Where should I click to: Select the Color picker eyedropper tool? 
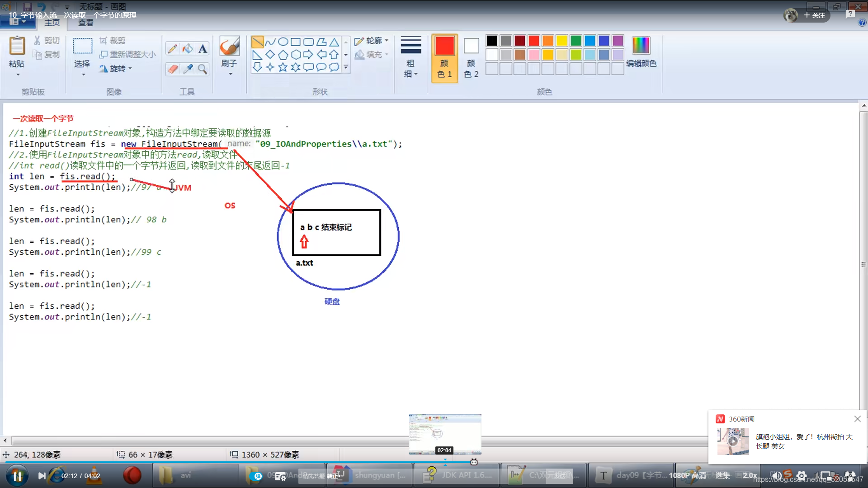[188, 69]
